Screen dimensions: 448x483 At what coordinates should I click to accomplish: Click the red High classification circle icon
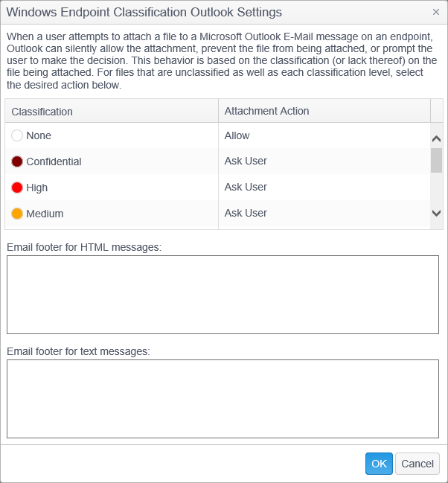point(17,188)
